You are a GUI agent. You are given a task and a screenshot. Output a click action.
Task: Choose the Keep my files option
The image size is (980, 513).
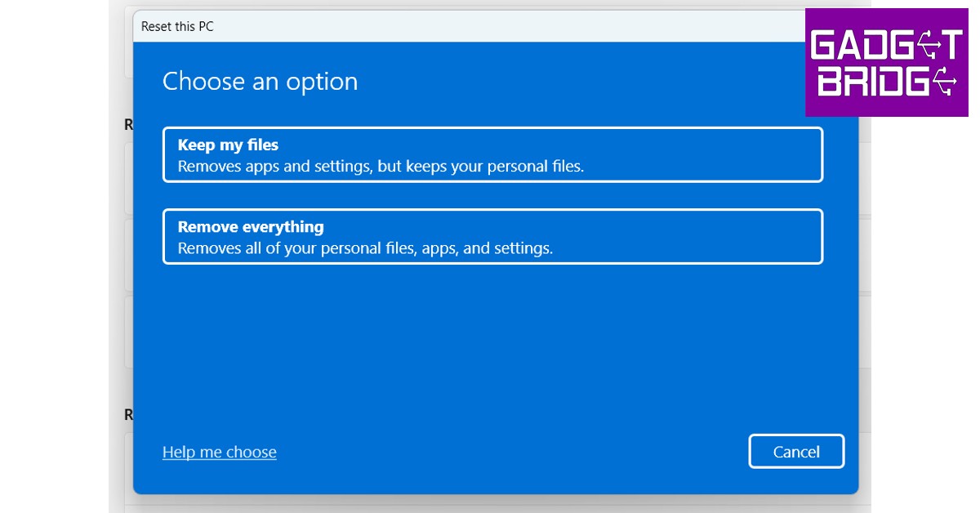pos(492,154)
